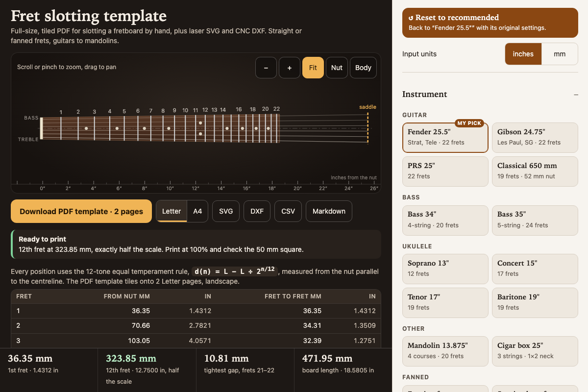The height and width of the screenshot is (392, 588).
Task: Select the Mandolin 13.875" preset
Action: coord(445,351)
